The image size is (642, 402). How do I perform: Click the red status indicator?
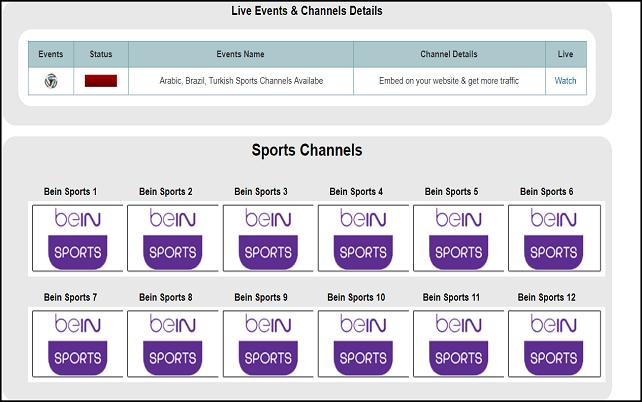click(x=101, y=81)
